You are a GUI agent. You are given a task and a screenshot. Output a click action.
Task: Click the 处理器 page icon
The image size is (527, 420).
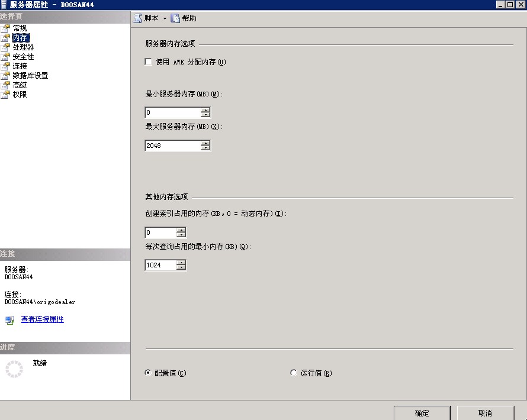pyautogui.click(x=5, y=47)
